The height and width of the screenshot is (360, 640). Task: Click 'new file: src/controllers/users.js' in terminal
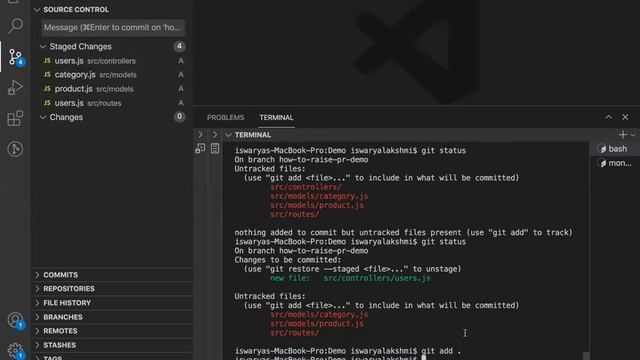point(350,278)
